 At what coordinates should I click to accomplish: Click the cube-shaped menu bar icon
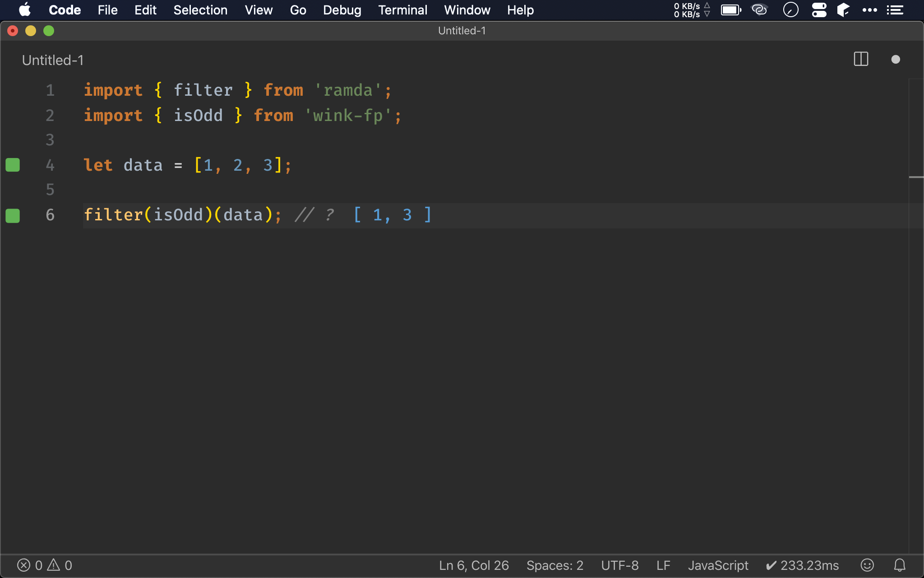(x=843, y=9)
